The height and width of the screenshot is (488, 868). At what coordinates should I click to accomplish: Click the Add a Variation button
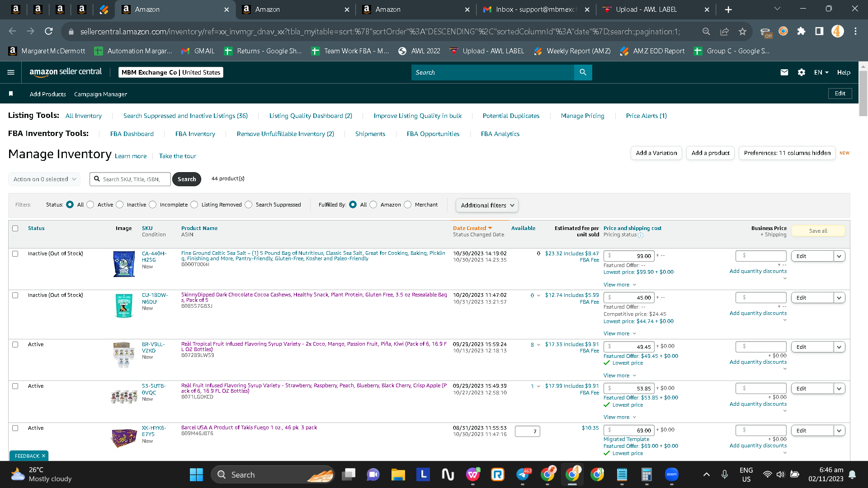tap(656, 153)
